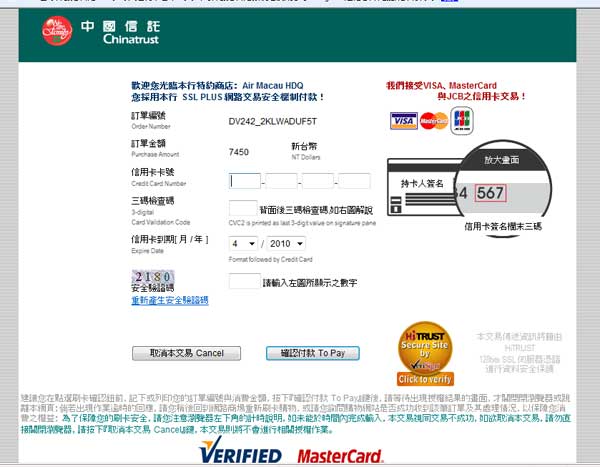Click the 重新產生安全驗證碼 link
Image resolution: width=600 pixels, height=467 pixels.
pos(169,300)
